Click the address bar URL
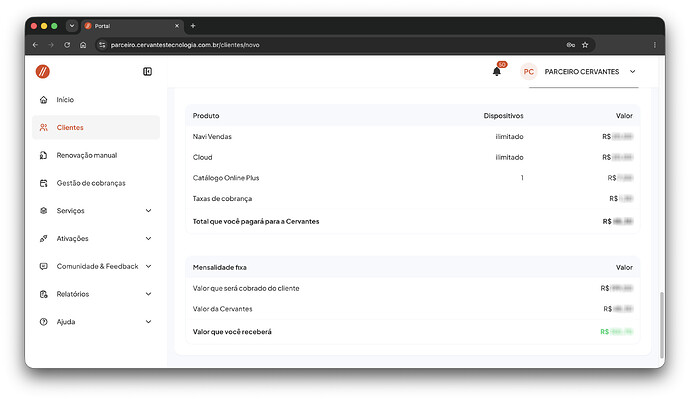Viewport: 690px width, 401px height. [185, 45]
